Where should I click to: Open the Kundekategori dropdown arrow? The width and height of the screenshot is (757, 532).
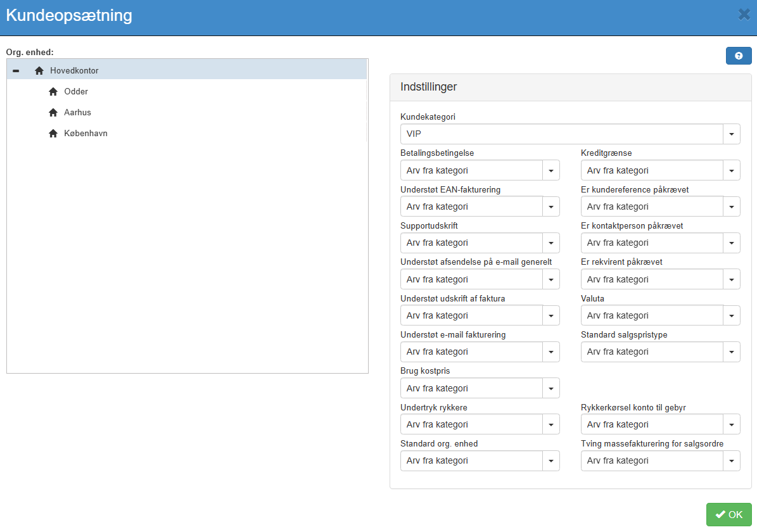click(x=732, y=134)
